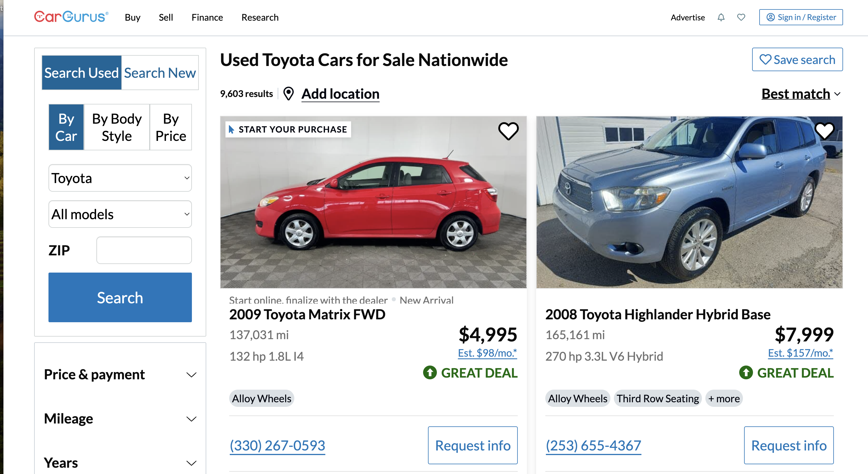This screenshot has width=868, height=474.
Task: Click the ZIP code input field
Action: (144, 250)
